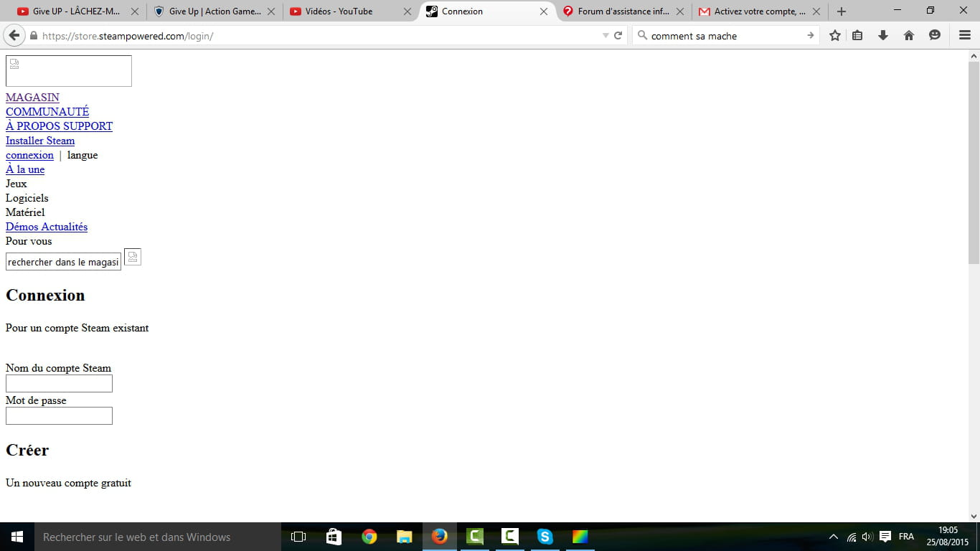Open the "À la une" link
Image resolution: width=980 pixels, height=551 pixels.
[25, 169]
